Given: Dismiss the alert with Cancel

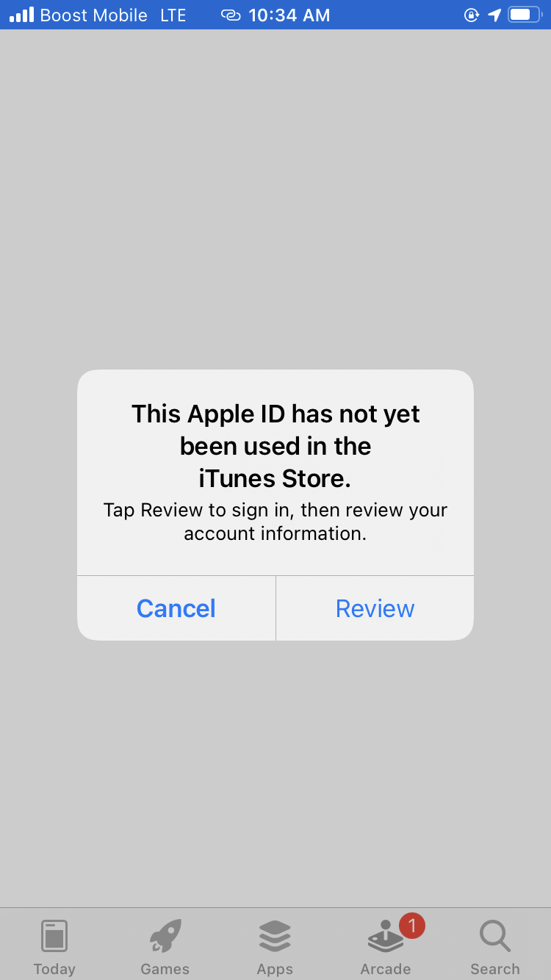Looking at the screenshot, I should (176, 608).
